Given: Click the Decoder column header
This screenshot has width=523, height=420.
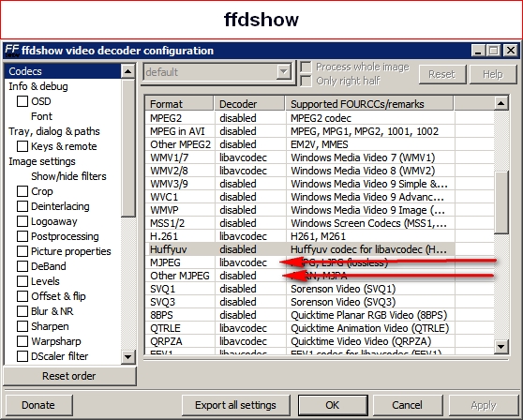Looking at the screenshot, I should [249, 104].
